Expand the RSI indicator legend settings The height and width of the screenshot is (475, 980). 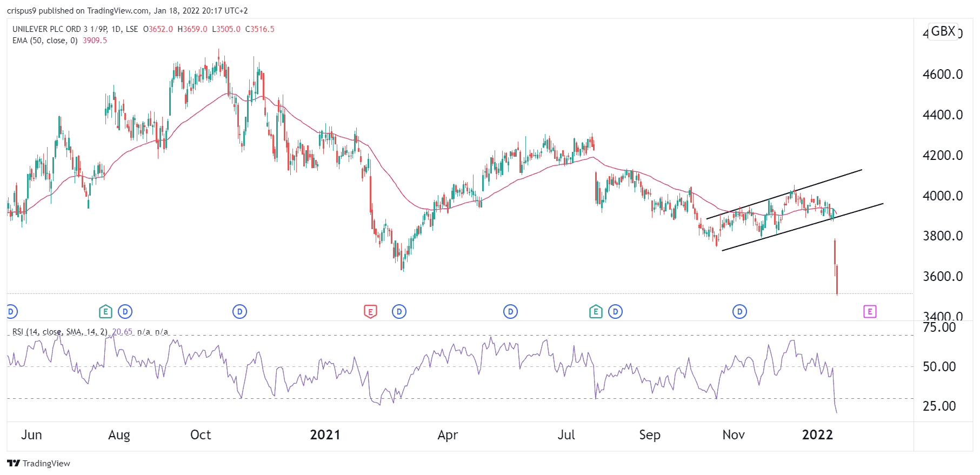[x=59, y=332]
